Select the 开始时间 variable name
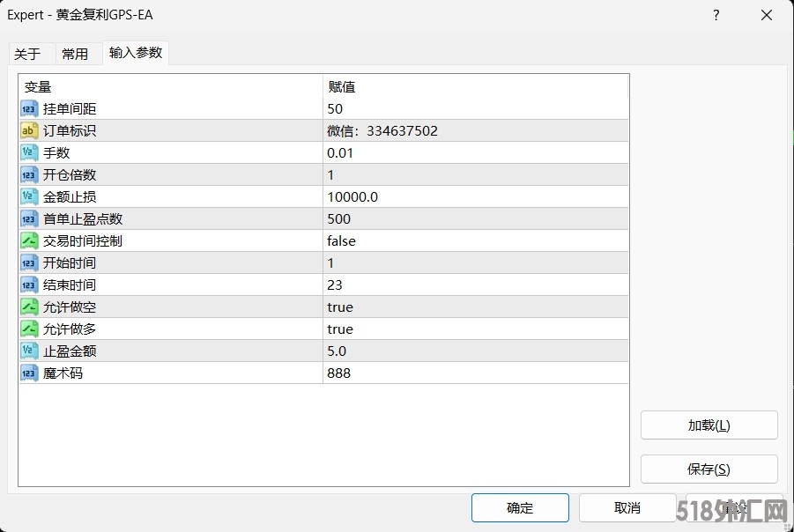Image resolution: width=794 pixels, height=532 pixels. (70, 262)
